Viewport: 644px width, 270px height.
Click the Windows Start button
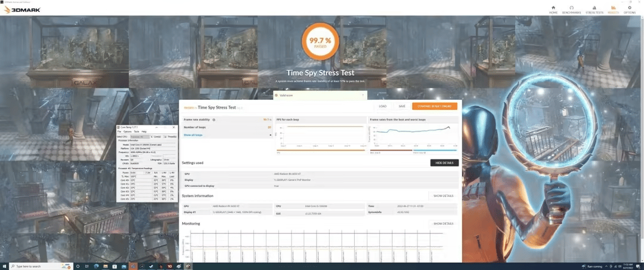pos(5,266)
